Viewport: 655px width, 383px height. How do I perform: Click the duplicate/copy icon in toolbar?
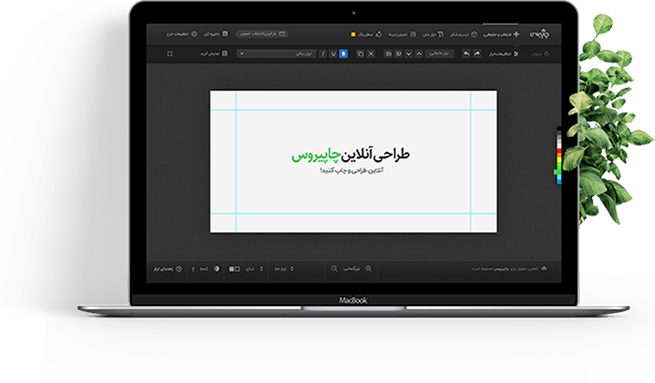click(360, 54)
